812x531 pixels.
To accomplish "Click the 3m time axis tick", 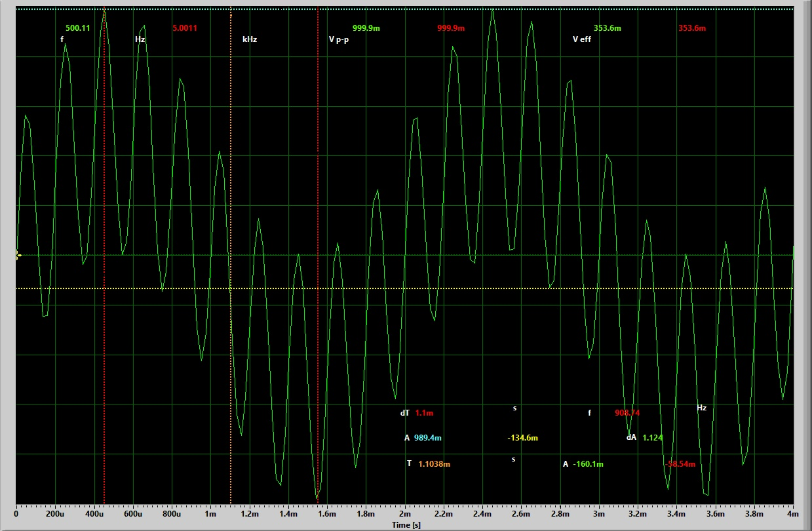I will point(599,515).
